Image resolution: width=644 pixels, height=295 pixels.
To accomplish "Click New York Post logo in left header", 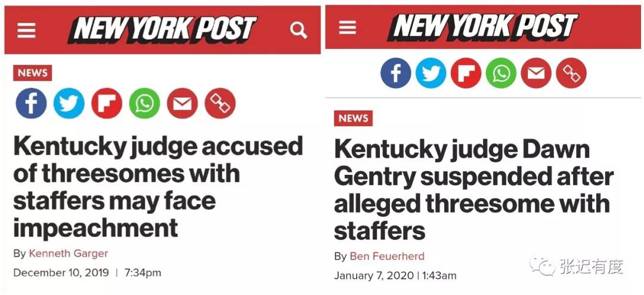I will pos(162,30).
